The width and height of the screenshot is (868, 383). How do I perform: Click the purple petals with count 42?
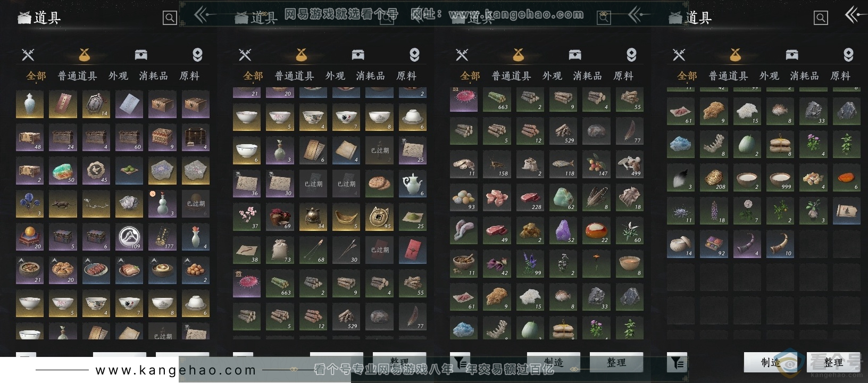(497, 263)
